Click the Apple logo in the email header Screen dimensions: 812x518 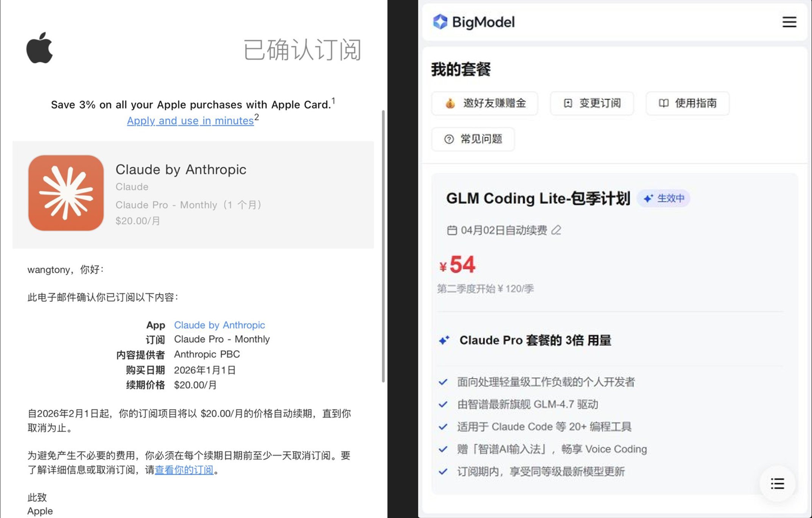click(39, 48)
